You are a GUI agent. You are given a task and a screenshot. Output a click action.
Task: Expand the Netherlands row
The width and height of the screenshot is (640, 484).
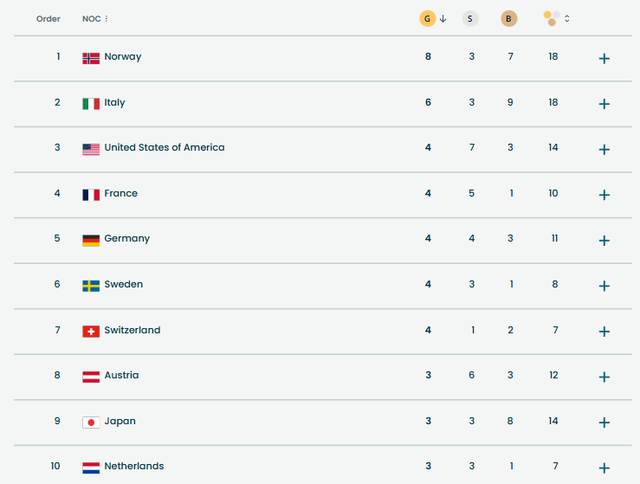click(604, 467)
